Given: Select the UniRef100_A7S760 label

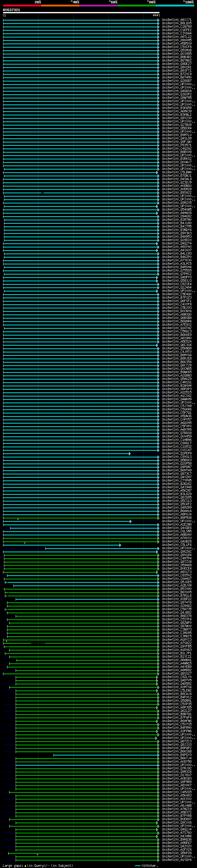Looking at the screenshot, I should tap(177, 833).
